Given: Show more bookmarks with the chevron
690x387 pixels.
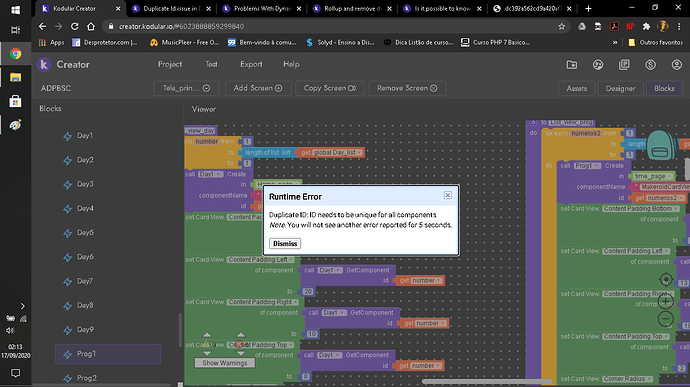Looking at the screenshot, I should point(615,43).
